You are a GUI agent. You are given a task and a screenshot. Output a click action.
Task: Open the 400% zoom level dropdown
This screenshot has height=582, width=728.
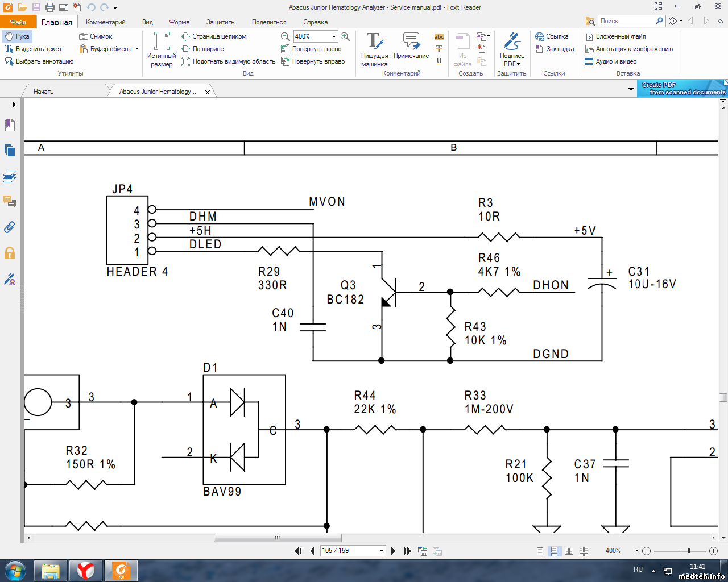(x=334, y=36)
